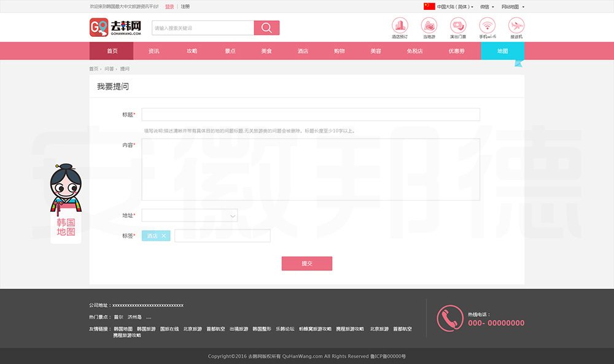This screenshot has width=614, height=364.
Task: Switch to the 美食 navigation tab
Action: coord(266,51)
